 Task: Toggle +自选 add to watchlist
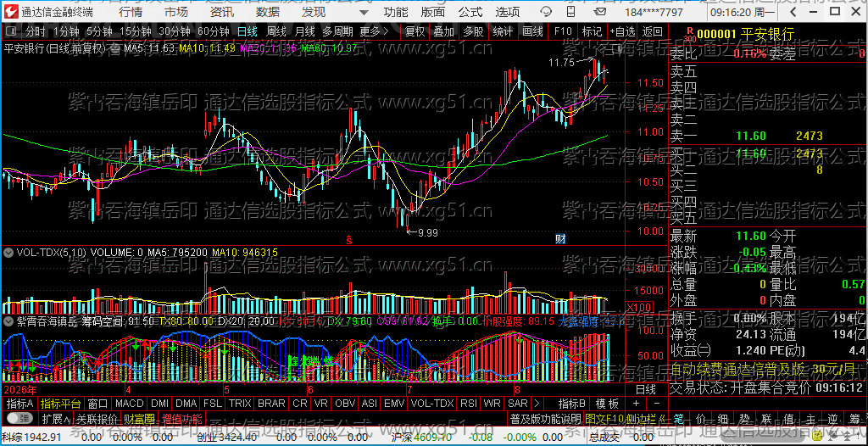pyautogui.click(x=623, y=31)
